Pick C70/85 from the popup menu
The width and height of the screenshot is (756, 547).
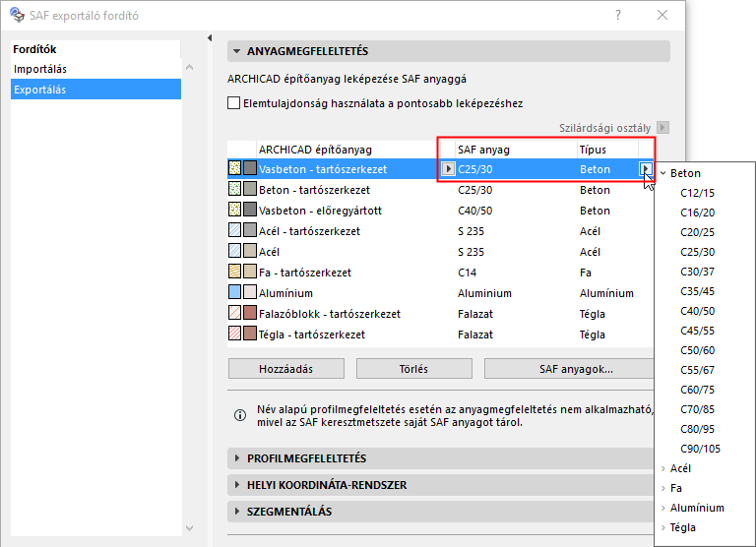coord(697,409)
